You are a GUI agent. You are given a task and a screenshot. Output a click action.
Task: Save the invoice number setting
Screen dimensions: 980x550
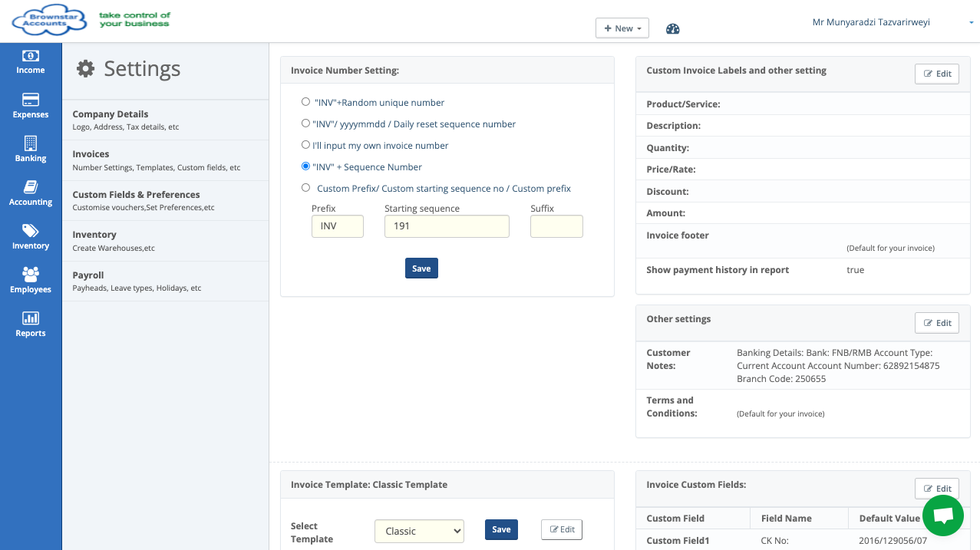[421, 268]
